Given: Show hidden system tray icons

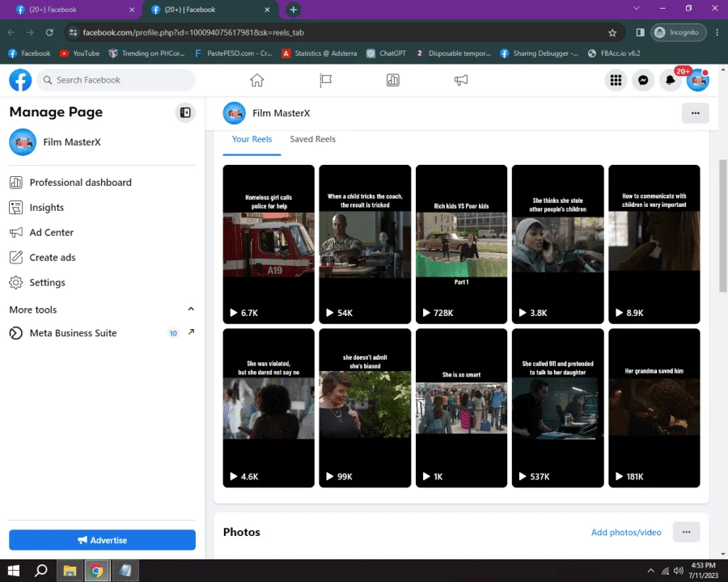Looking at the screenshot, I should click(x=651, y=571).
